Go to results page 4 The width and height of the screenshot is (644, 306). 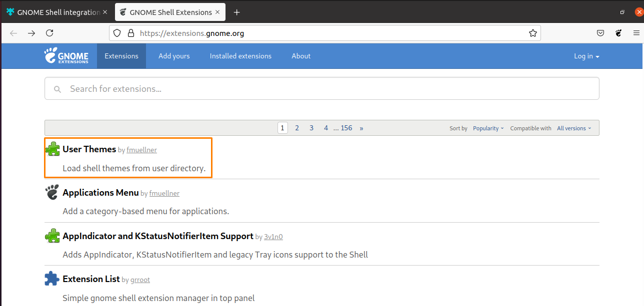coord(326,128)
